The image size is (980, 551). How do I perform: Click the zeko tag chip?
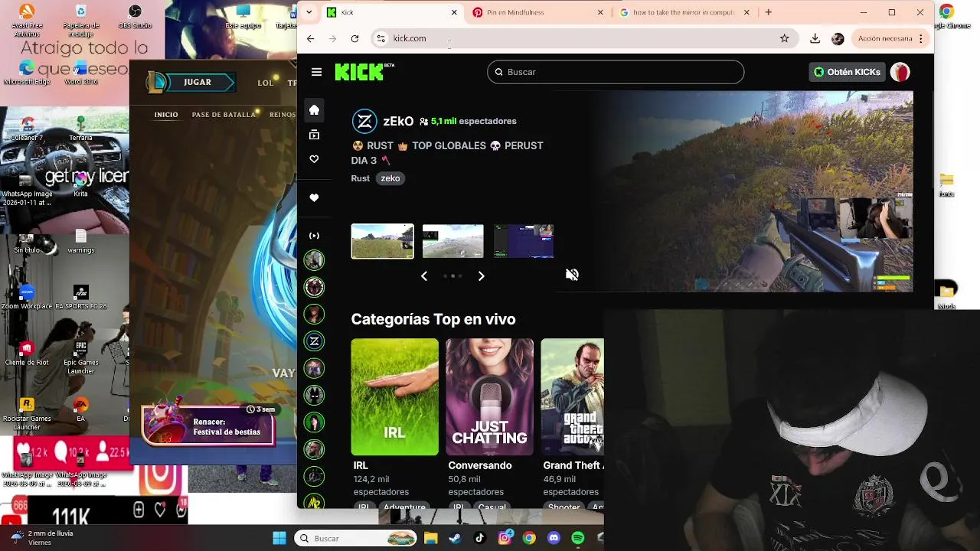[390, 178]
